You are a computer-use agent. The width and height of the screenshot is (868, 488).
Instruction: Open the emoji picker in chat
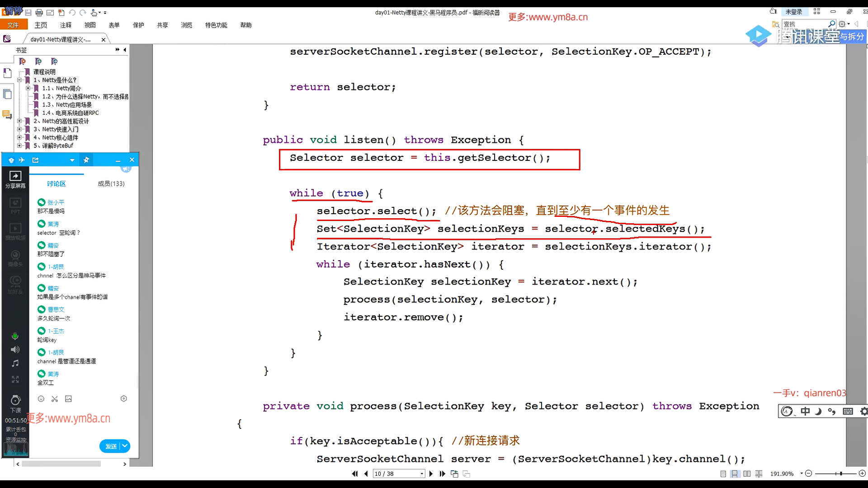pyautogui.click(x=41, y=399)
